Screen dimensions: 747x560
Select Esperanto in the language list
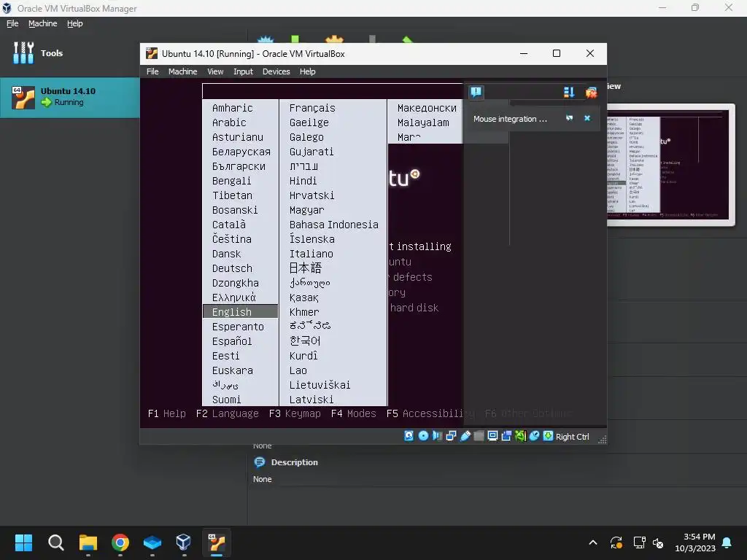[238, 327]
